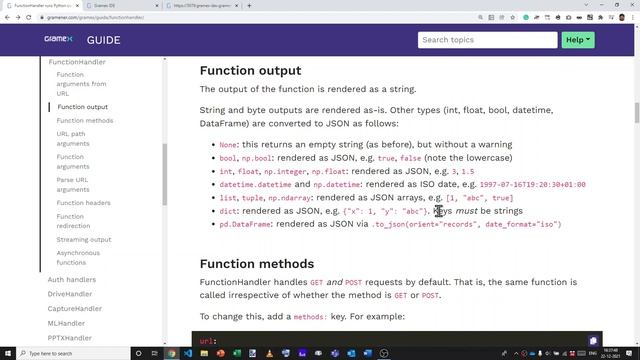The width and height of the screenshot is (640, 360).
Task: Click the Gramex logo
Action: (58, 39)
